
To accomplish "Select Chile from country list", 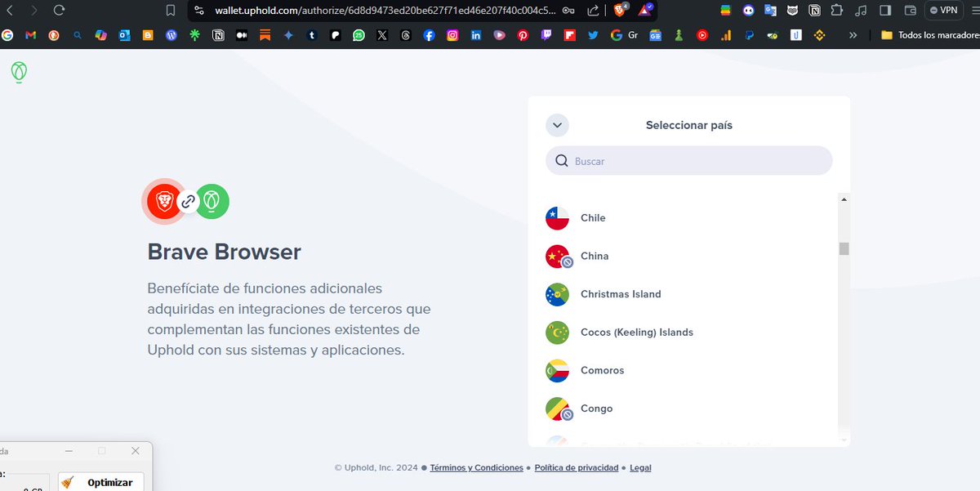I will [x=691, y=218].
